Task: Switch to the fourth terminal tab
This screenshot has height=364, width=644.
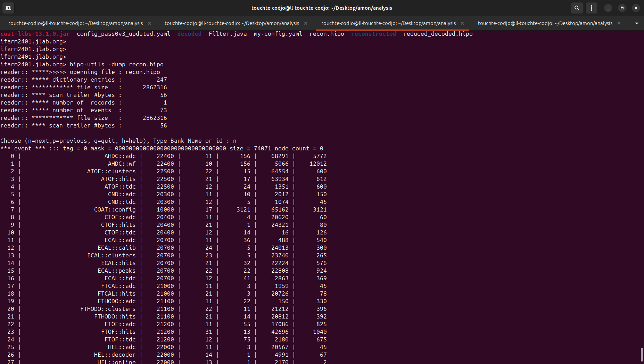Action: click(545, 23)
